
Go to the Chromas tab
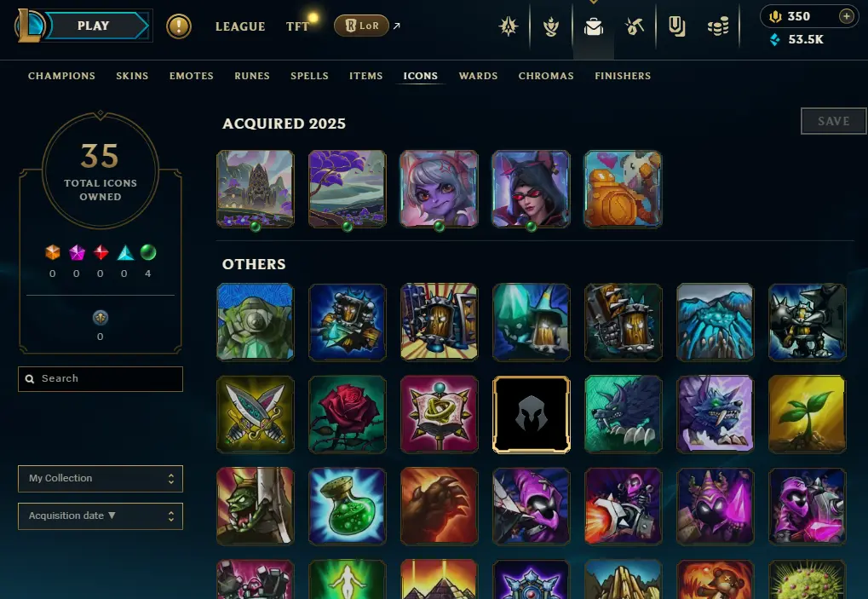pos(546,76)
